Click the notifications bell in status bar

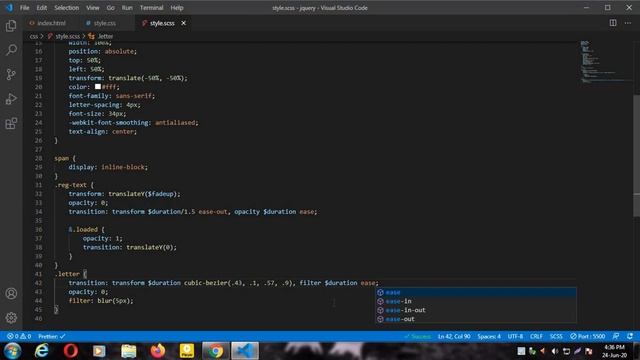[630, 336]
